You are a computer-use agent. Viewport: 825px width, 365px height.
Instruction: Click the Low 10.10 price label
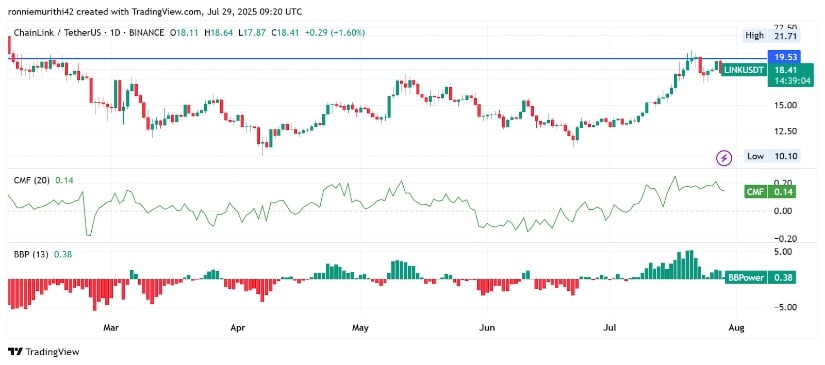click(x=773, y=156)
